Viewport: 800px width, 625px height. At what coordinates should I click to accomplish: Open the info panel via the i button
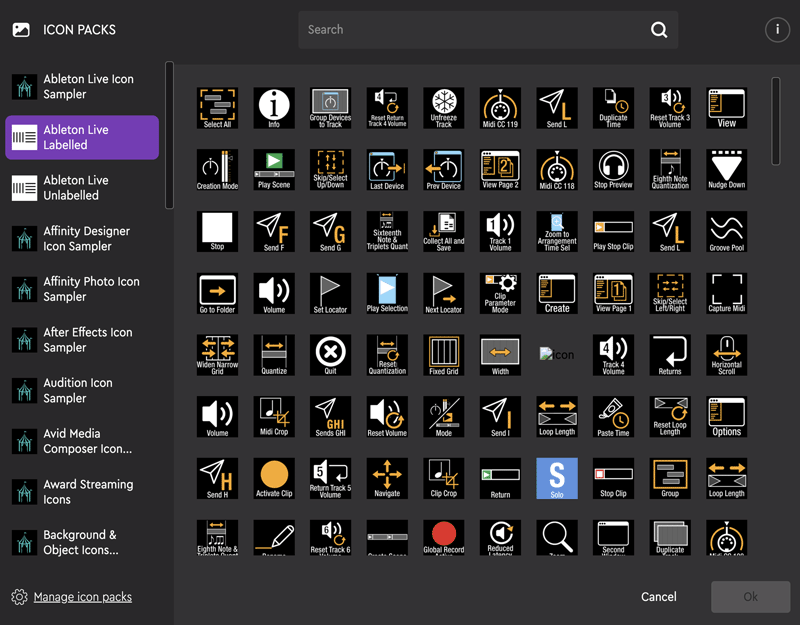coord(777,30)
